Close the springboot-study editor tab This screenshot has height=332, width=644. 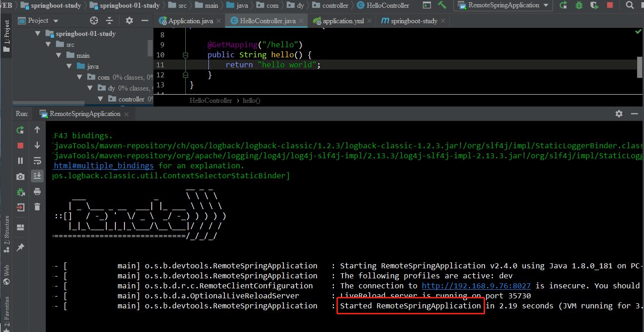point(443,21)
